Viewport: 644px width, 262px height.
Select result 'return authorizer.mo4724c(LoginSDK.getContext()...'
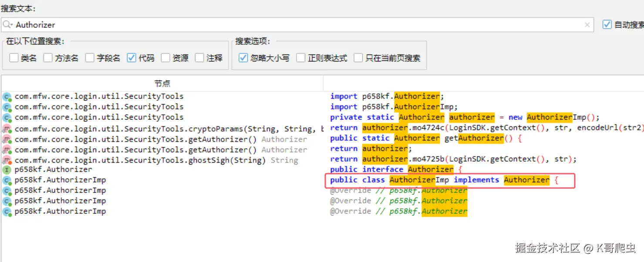point(486,128)
